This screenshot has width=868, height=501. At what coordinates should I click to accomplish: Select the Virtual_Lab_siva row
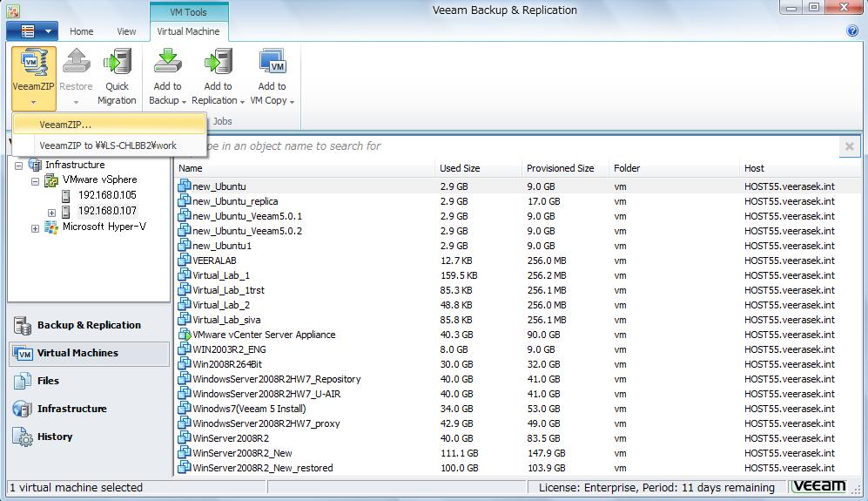[x=518, y=320]
